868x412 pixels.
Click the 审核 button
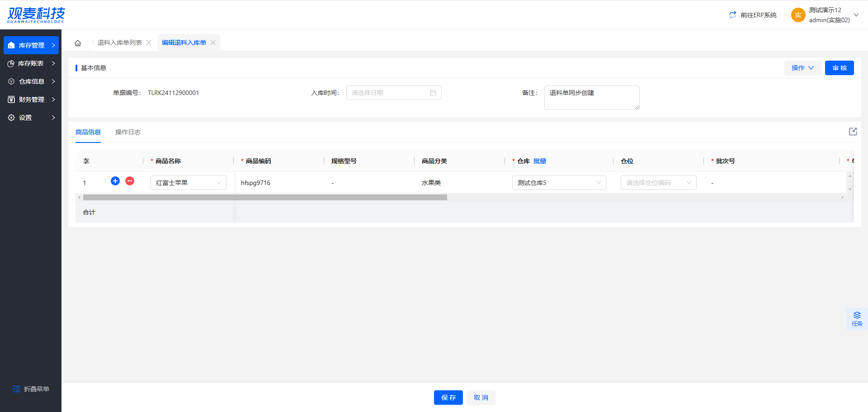pos(839,68)
